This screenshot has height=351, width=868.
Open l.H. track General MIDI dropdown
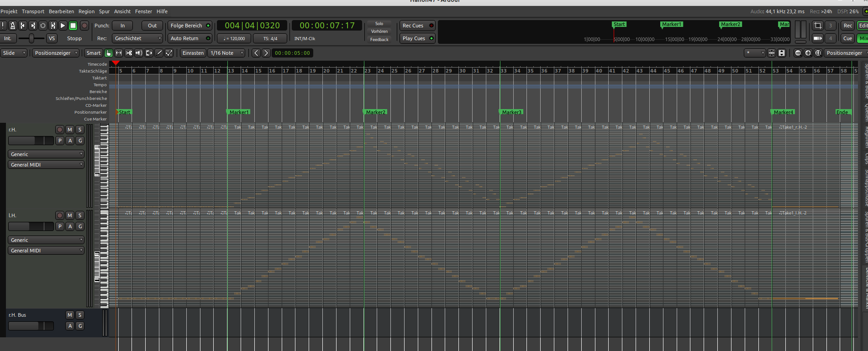(46, 251)
